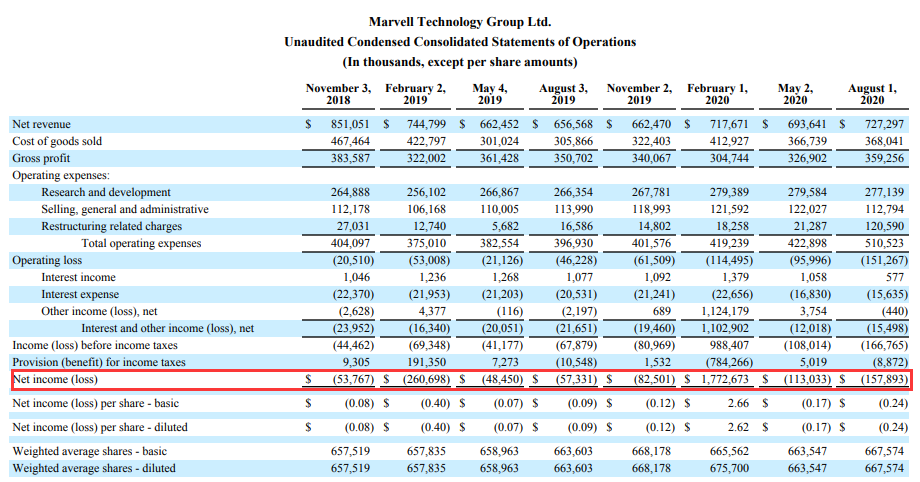920x482 pixels.
Task: Select total operating expenses value 419,239
Action: point(729,244)
